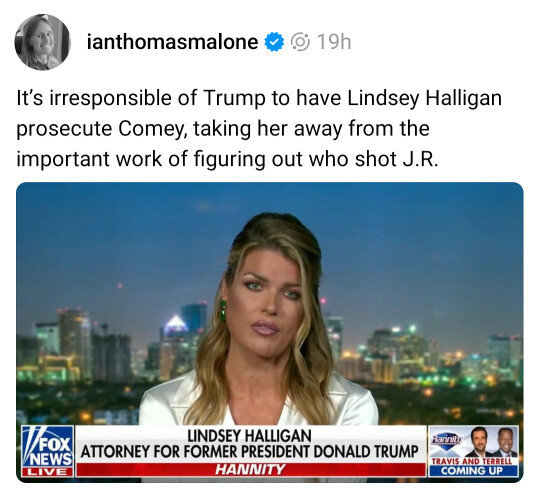Click the words 'who shot J.R.'
540x494 pixels.
click(x=373, y=159)
